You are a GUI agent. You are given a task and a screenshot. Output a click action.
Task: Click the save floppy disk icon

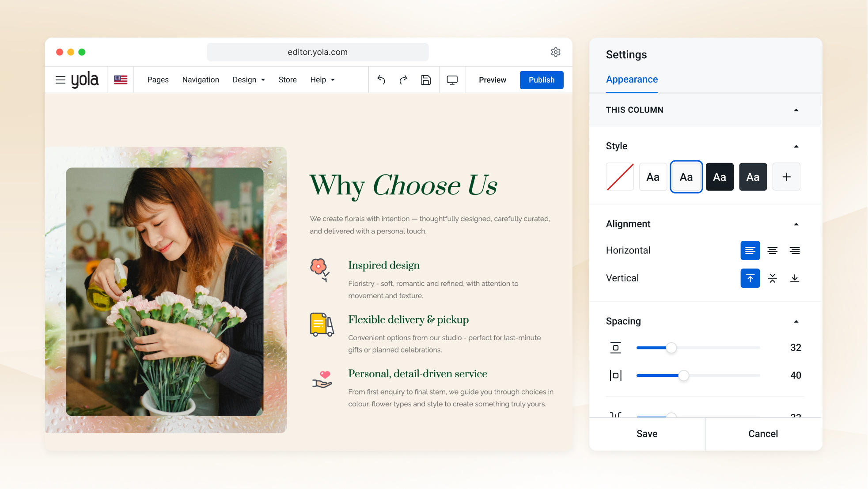click(426, 80)
